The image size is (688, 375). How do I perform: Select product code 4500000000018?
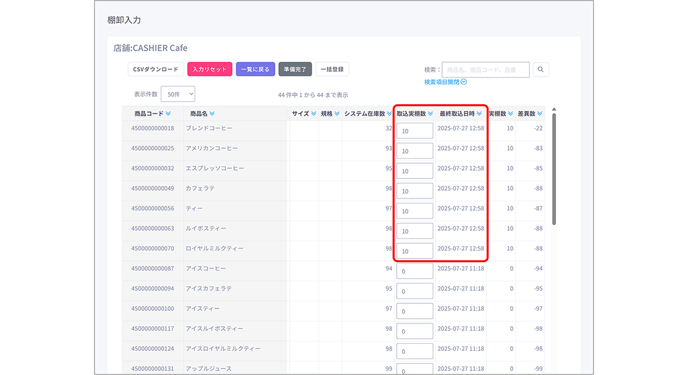(153, 129)
